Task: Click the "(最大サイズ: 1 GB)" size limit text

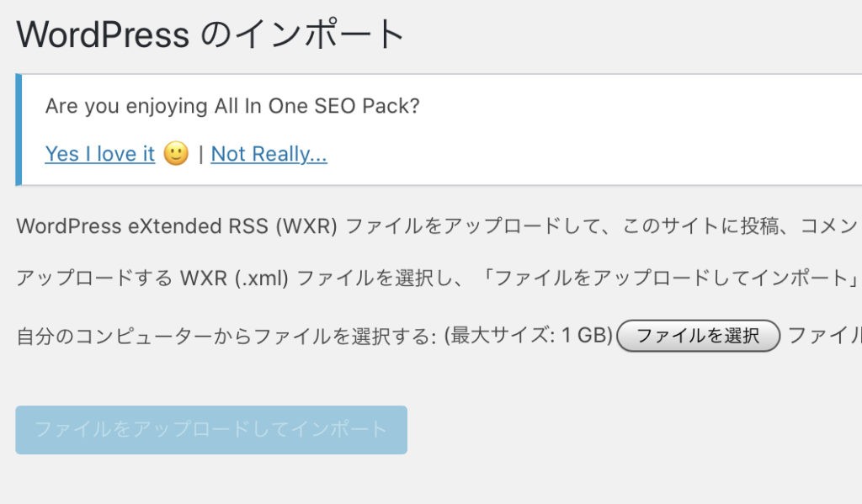Action: point(529,335)
